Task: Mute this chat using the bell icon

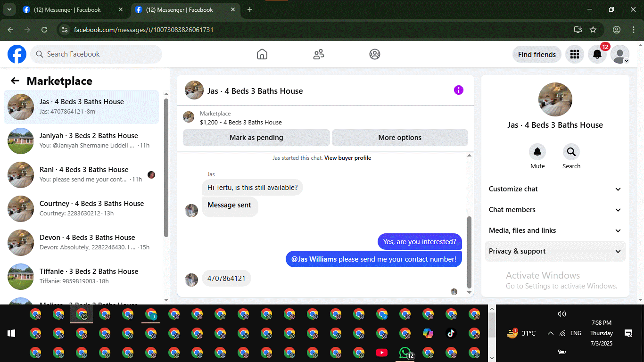Action: click(x=537, y=152)
